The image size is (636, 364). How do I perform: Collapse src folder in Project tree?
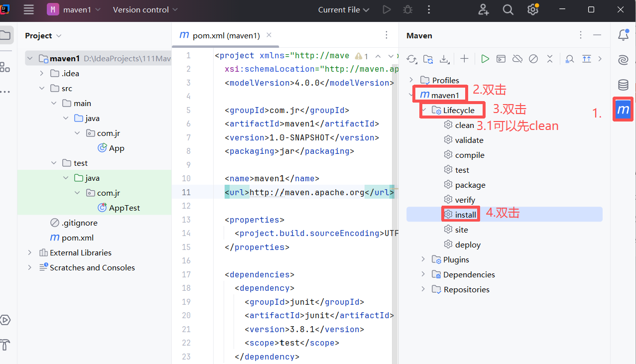click(42, 88)
